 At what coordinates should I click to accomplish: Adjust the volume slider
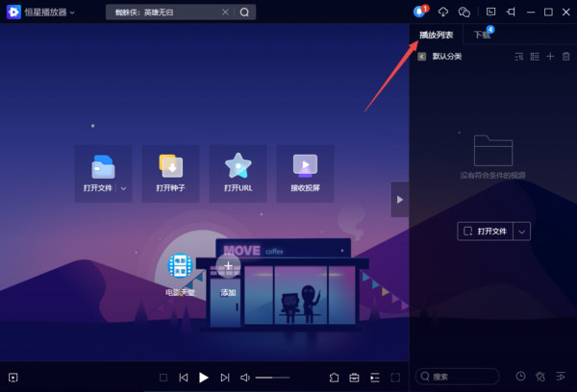point(272,378)
